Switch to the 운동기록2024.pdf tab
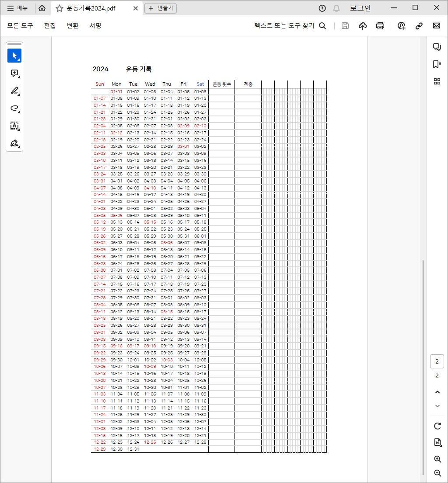448x483 pixels. pos(92,8)
